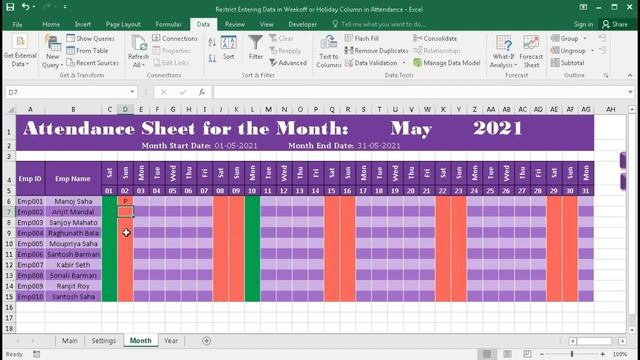640x360 pixels.
Task: Open Ribbon Display Options
Action: click(x=583, y=7)
